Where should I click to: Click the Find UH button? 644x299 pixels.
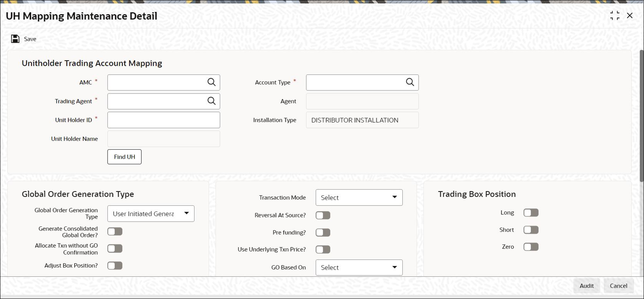pos(124,157)
